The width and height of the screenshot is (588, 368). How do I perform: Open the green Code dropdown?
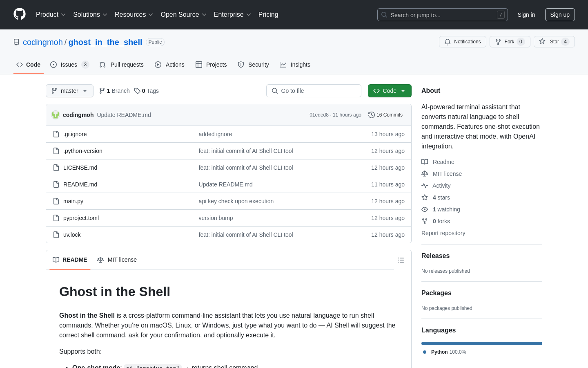point(389,91)
